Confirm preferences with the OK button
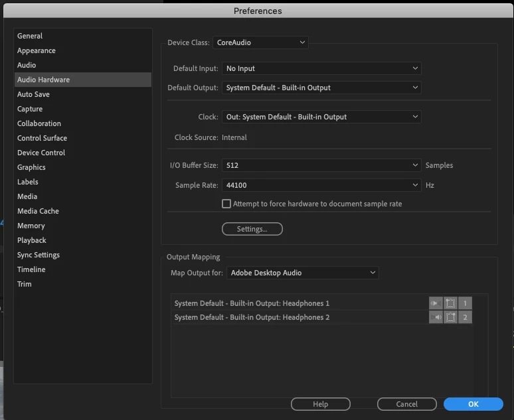Viewport: 514px width, 420px height. (x=473, y=404)
